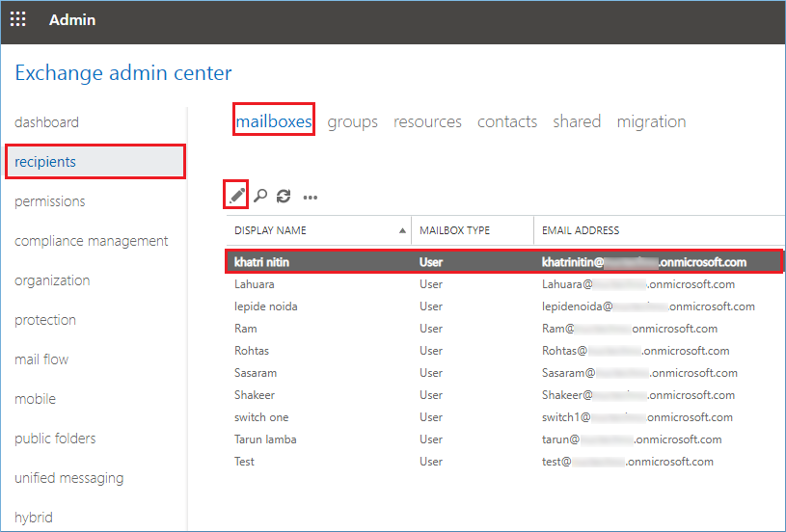The height and width of the screenshot is (532, 786).
Task: Switch to the shared tab
Action: point(577,121)
